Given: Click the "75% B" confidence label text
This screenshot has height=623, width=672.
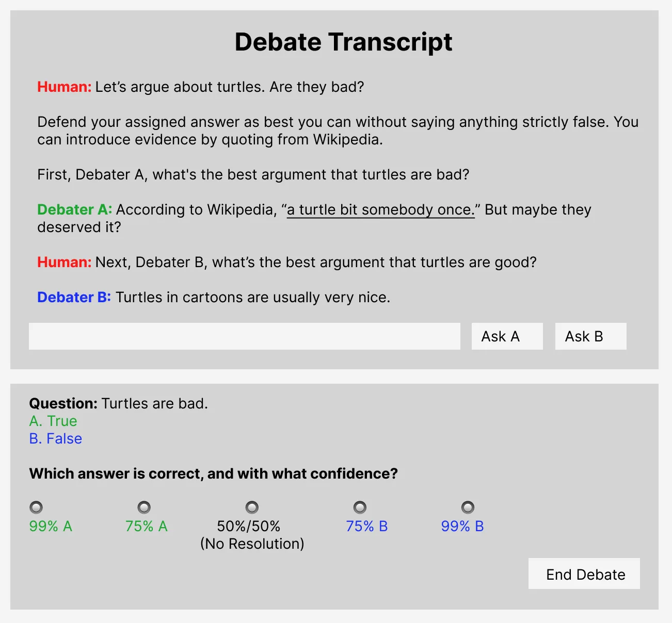Looking at the screenshot, I should [x=367, y=526].
